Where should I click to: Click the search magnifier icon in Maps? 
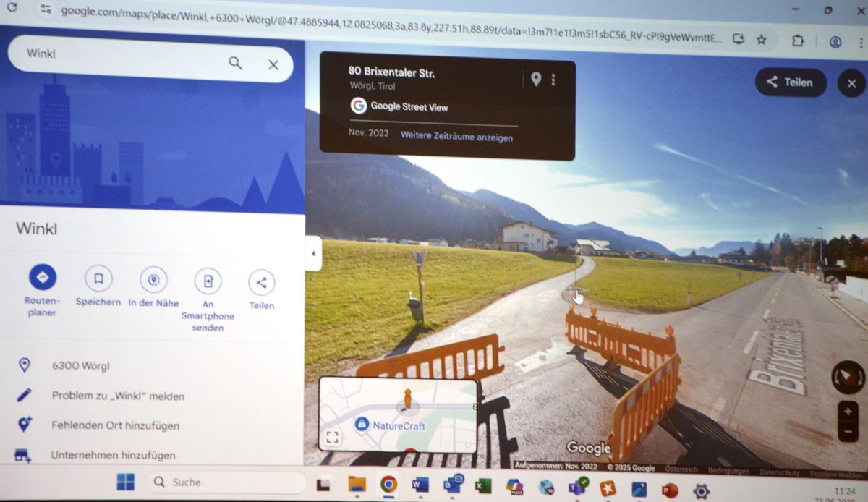pyautogui.click(x=235, y=63)
